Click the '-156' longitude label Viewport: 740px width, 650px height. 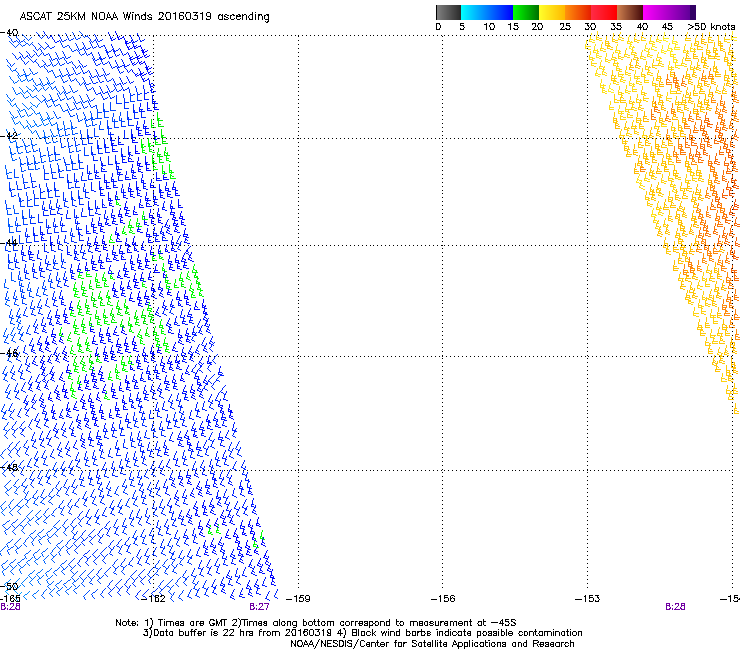pyautogui.click(x=443, y=598)
